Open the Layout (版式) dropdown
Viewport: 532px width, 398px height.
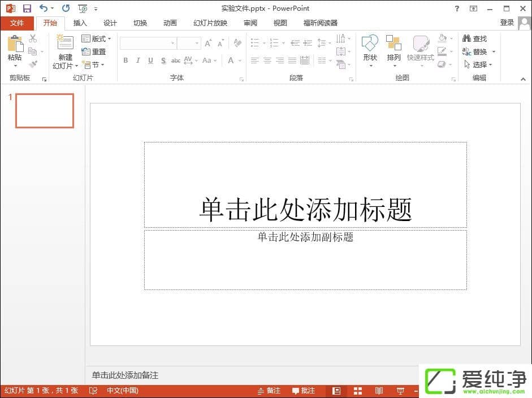click(96, 38)
